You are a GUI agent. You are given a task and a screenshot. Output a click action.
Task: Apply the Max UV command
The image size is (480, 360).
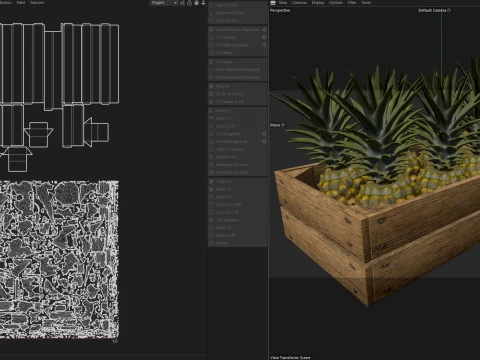pos(238,86)
